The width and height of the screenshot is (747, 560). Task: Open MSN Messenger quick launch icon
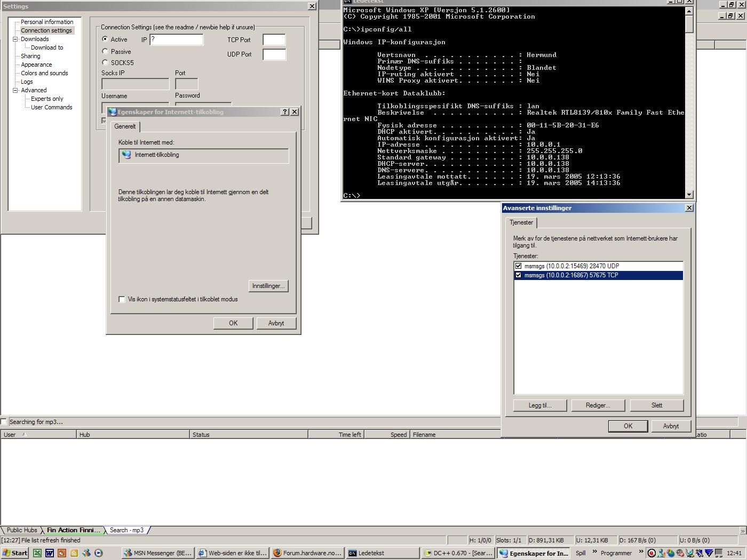click(86, 553)
